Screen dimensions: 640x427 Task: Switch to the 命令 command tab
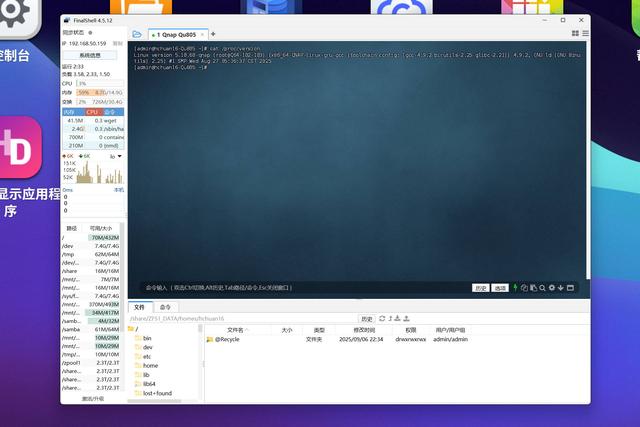pos(165,307)
